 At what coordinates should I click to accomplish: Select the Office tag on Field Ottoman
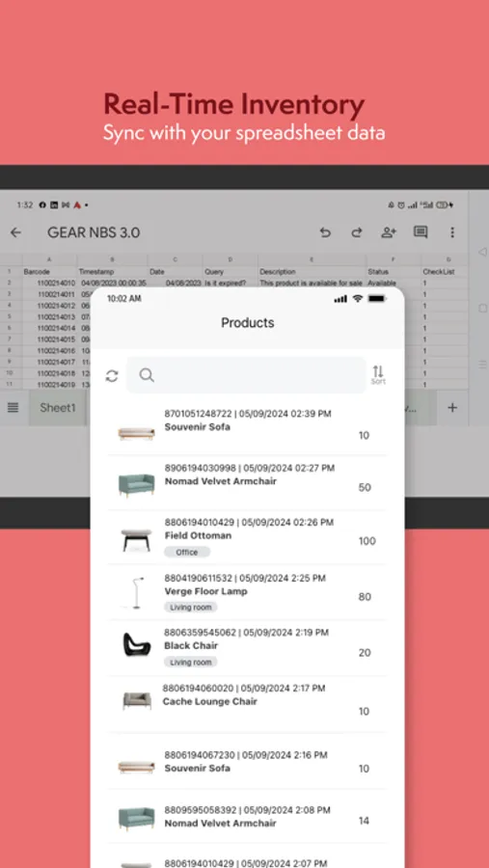(x=186, y=552)
